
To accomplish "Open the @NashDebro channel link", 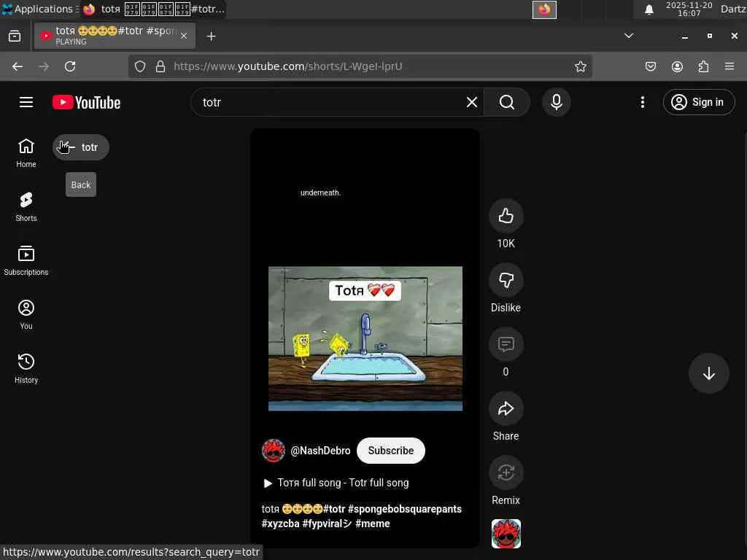I will (x=320, y=451).
